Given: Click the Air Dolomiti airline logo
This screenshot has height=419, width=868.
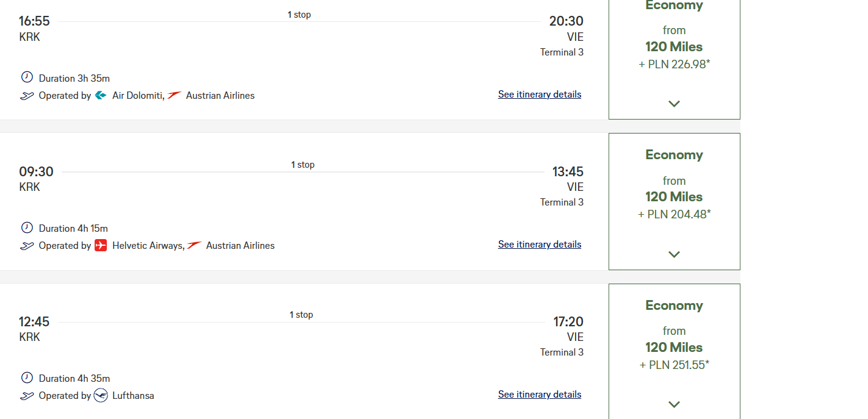Looking at the screenshot, I should (x=101, y=95).
